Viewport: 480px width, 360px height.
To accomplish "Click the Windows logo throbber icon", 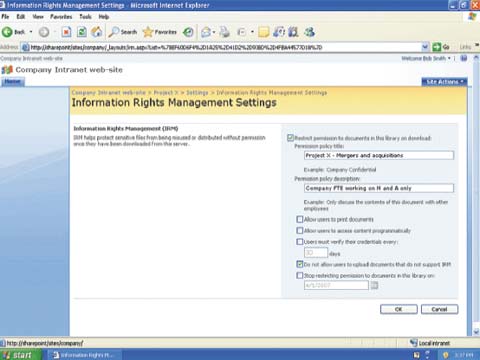I will [472, 16].
